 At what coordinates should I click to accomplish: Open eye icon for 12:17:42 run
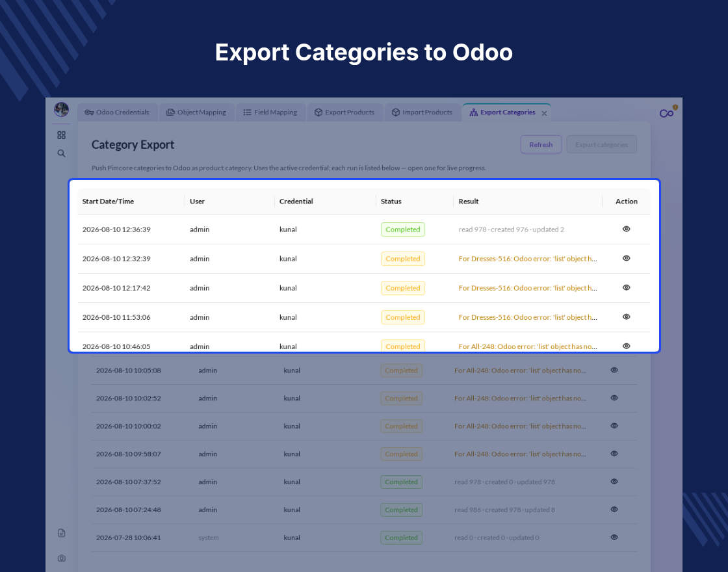[x=627, y=287]
